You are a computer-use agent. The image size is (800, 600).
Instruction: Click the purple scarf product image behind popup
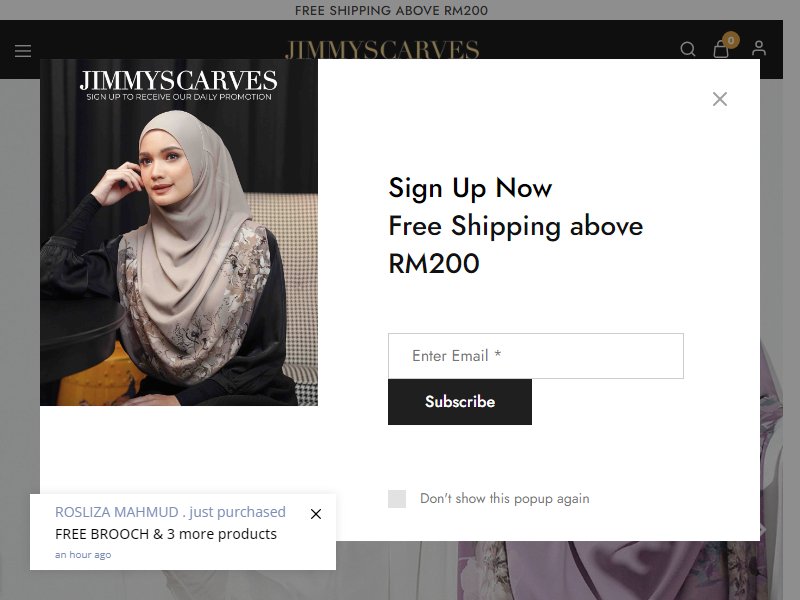(x=612, y=569)
